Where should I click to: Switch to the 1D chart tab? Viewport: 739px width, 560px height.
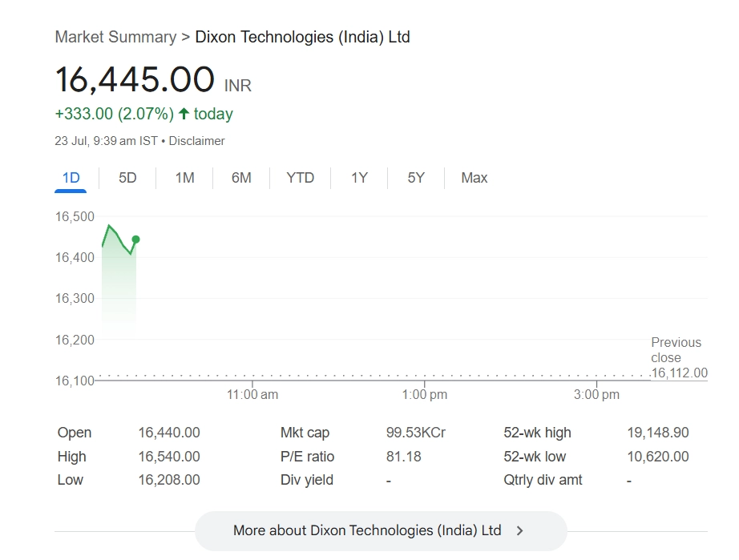(x=71, y=178)
